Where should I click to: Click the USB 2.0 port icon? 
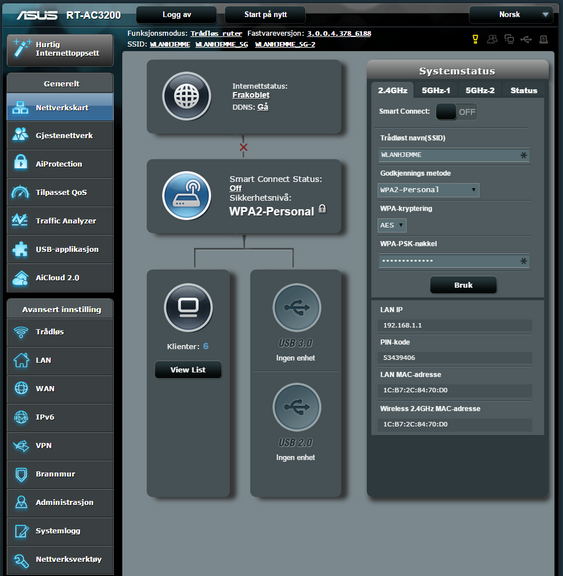(x=297, y=407)
